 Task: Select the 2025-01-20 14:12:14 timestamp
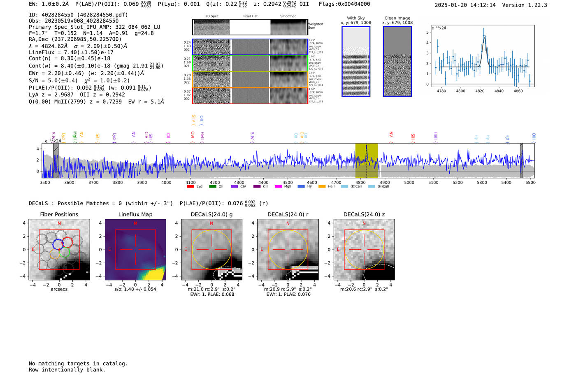[x=465, y=5]
